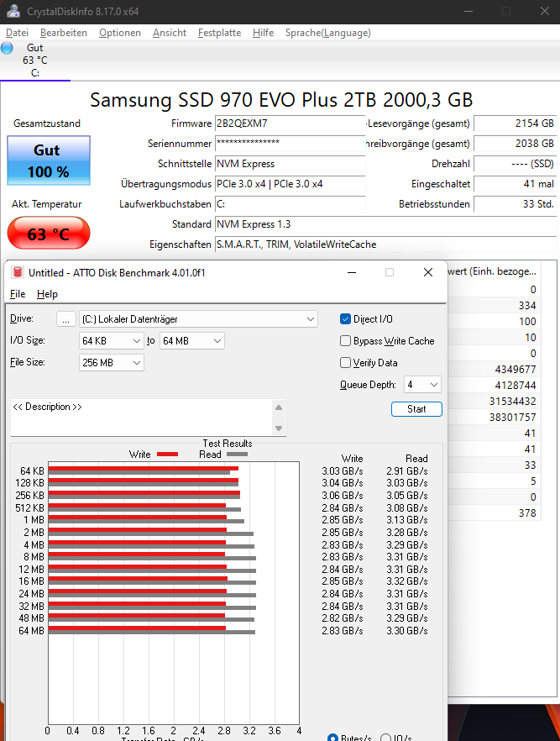Click the 256 KB write result 3.06 GB/s

click(x=343, y=496)
